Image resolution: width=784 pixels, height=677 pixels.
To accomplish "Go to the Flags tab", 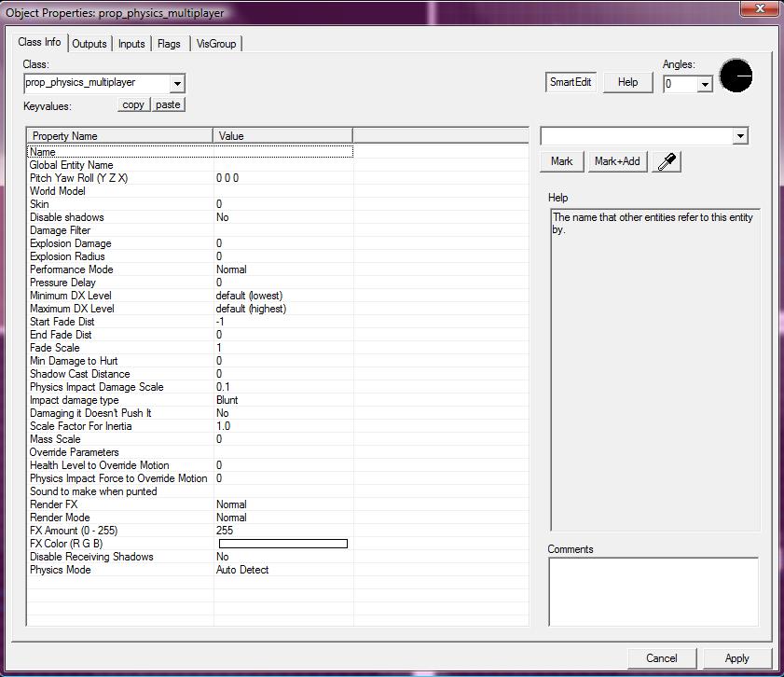I will pyautogui.click(x=169, y=44).
